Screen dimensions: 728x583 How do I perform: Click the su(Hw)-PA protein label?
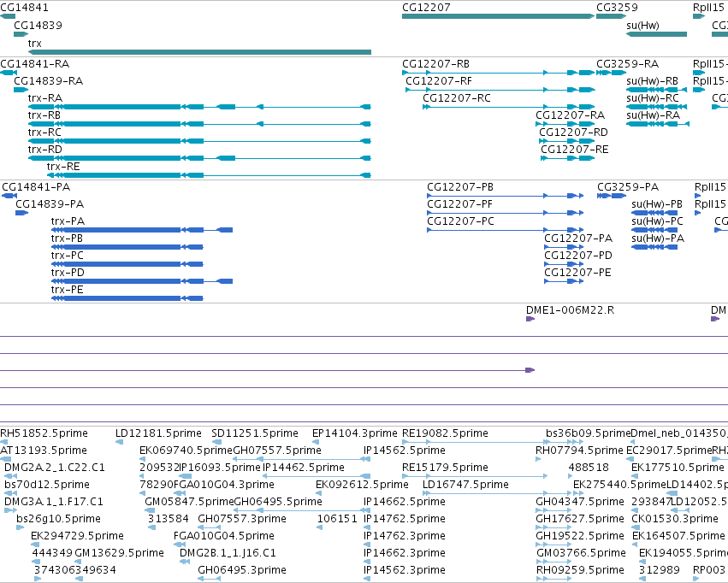coord(658,238)
